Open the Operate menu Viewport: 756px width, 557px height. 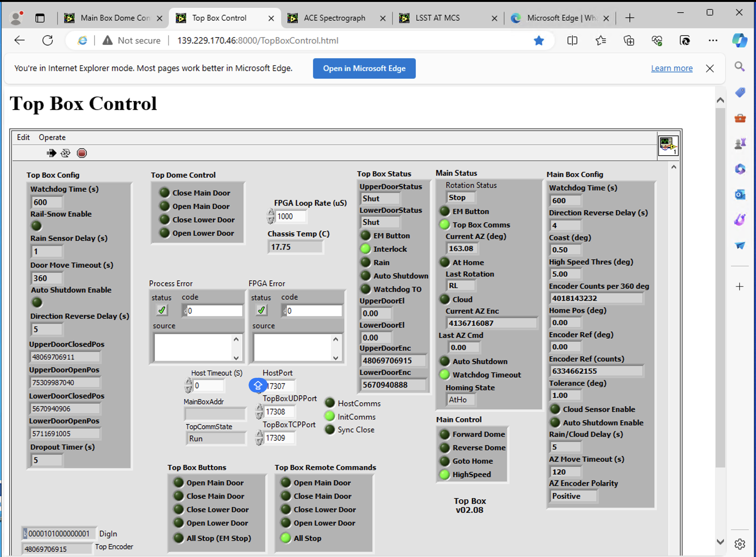click(x=52, y=136)
